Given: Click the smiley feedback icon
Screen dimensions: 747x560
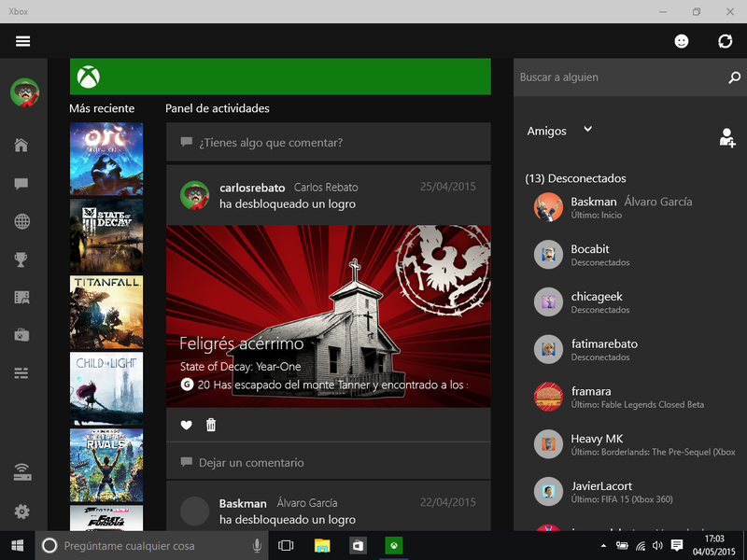Looking at the screenshot, I should click(682, 41).
